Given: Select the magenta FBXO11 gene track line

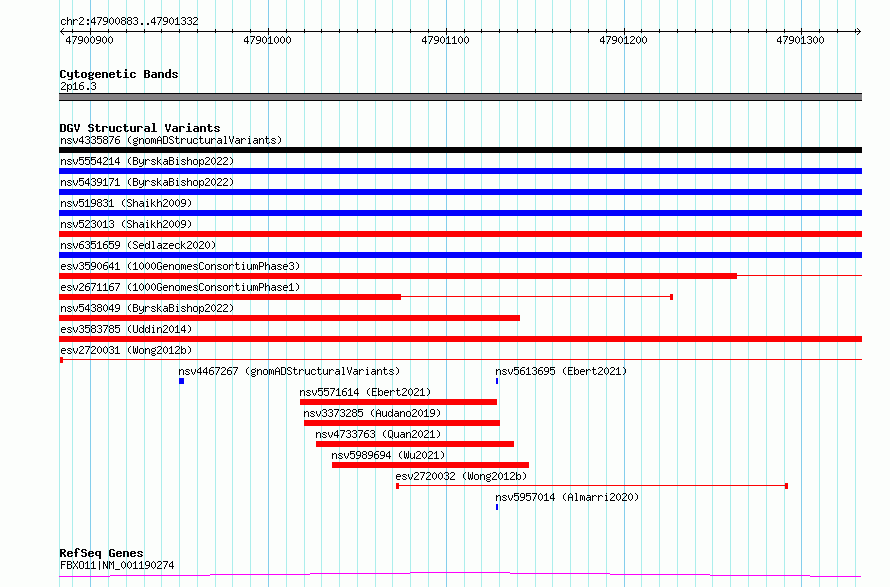Looking at the screenshot, I should click(460, 575).
